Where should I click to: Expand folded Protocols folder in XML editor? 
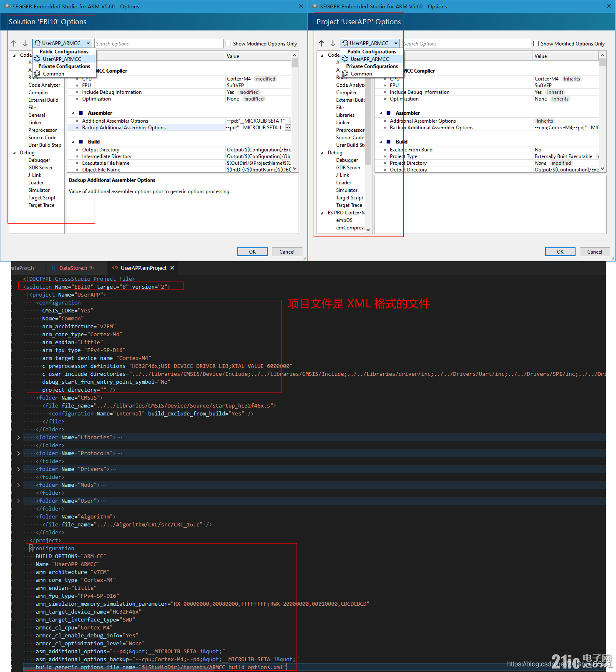tap(18, 453)
